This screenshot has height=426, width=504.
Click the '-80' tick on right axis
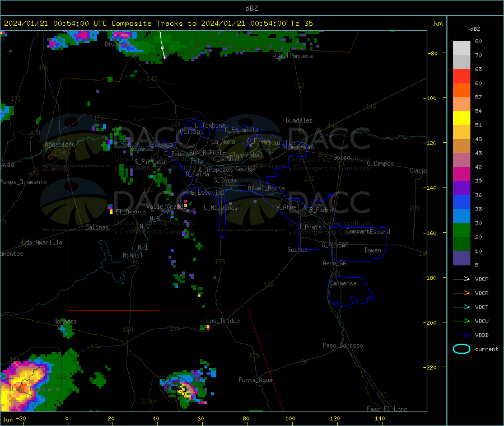433,53
